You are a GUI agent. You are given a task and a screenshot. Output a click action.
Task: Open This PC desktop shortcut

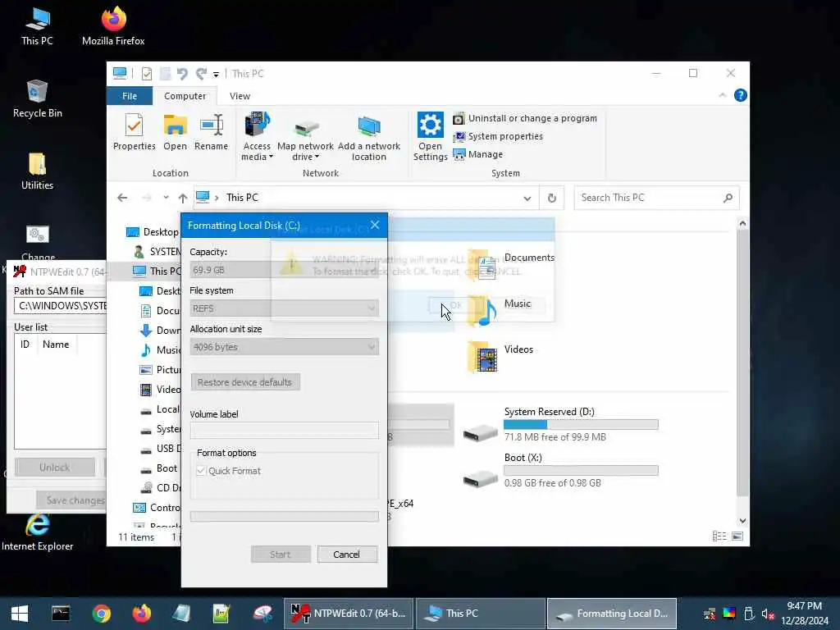[37, 26]
